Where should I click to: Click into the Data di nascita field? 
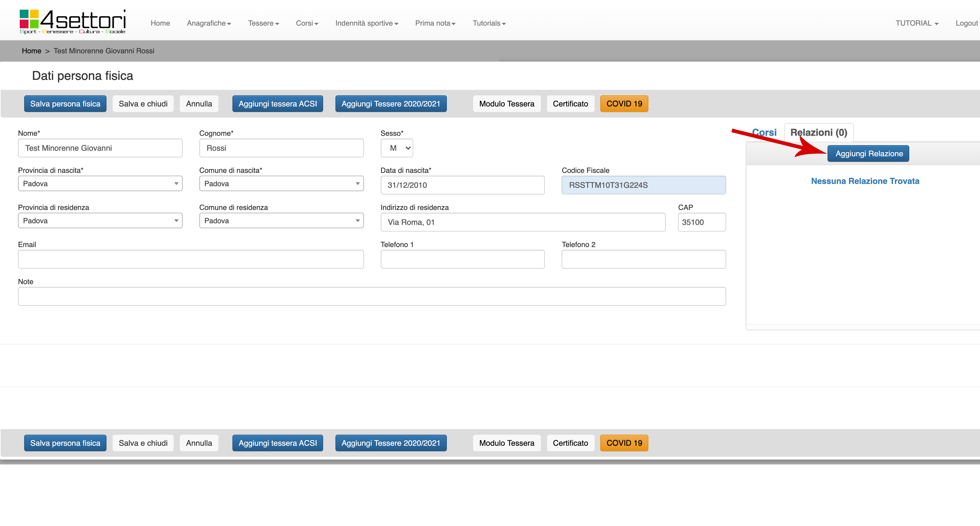pos(462,185)
